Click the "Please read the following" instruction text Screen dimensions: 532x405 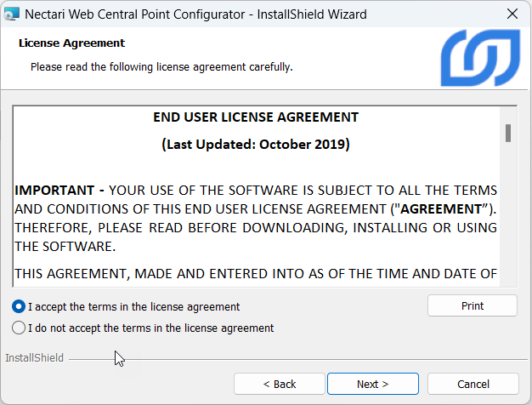[161, 66]
